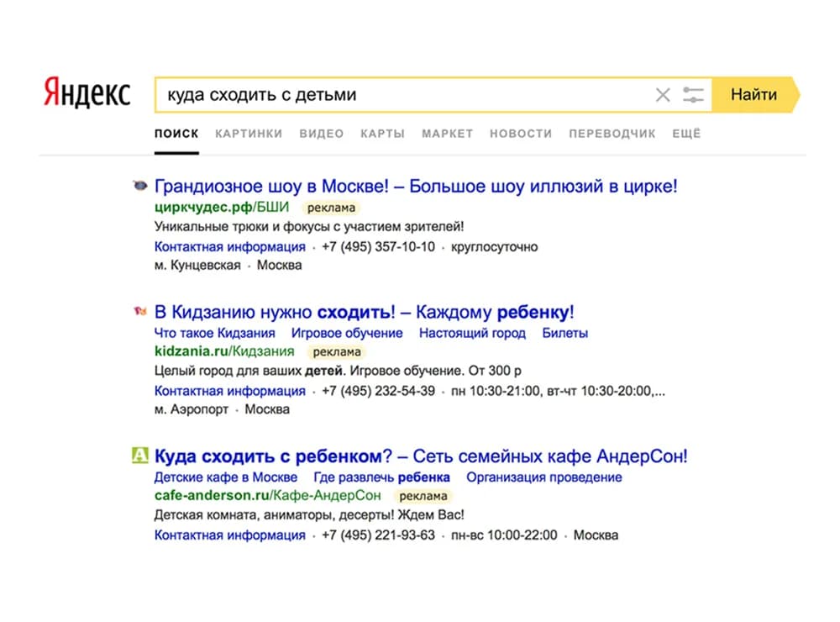Open the 'Грандиозное шоу в Москве' result title

click(416, 186)
